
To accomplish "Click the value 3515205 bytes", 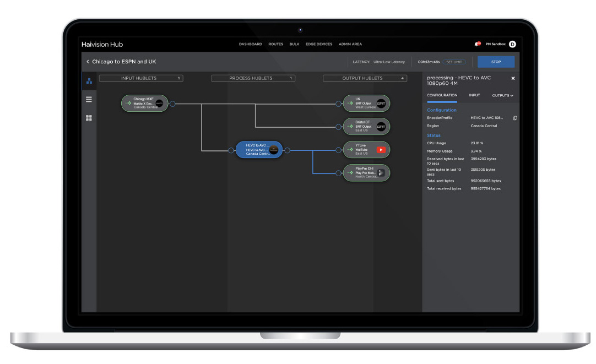I will [x=483, y=170].
